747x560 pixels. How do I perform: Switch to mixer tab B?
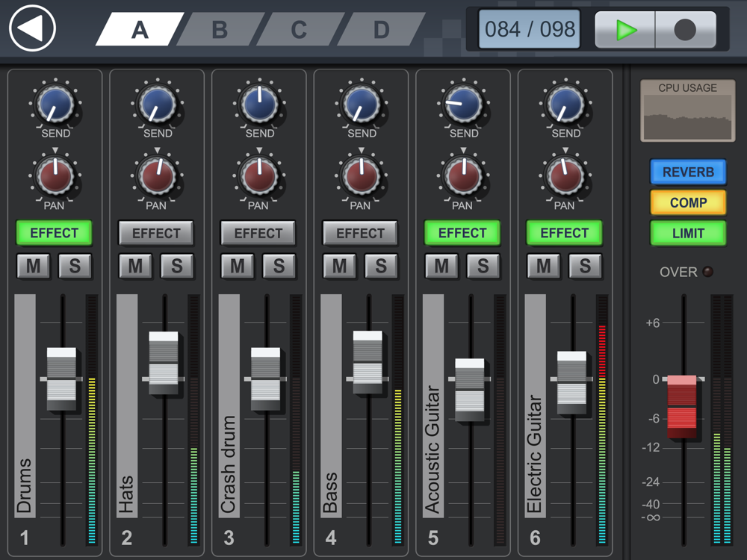click(x=219, y=30)
